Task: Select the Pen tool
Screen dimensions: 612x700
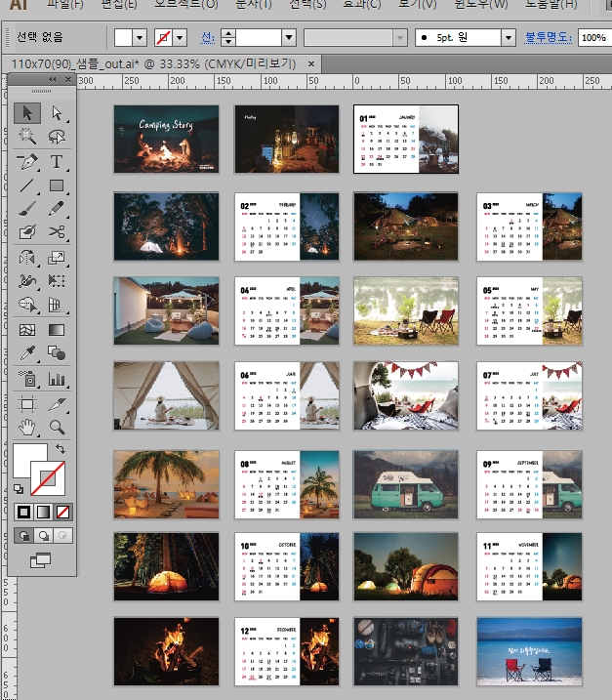Action: pos(27,162)
